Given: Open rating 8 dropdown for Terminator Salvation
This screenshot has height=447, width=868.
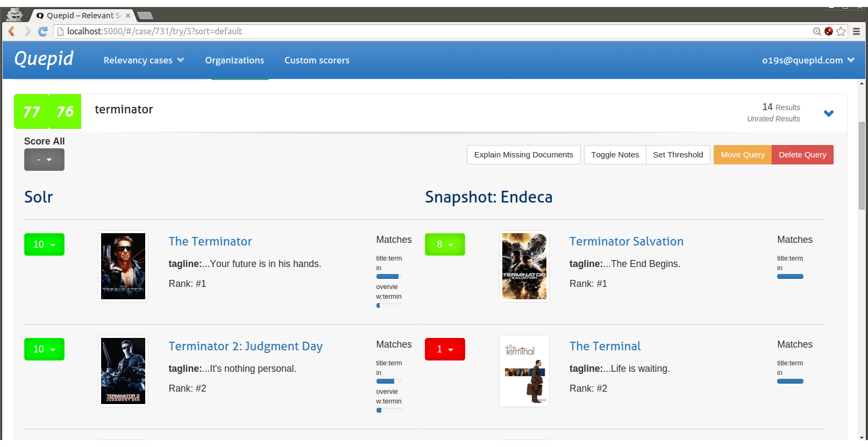Looking at the screenshot, I should [445, 244].
